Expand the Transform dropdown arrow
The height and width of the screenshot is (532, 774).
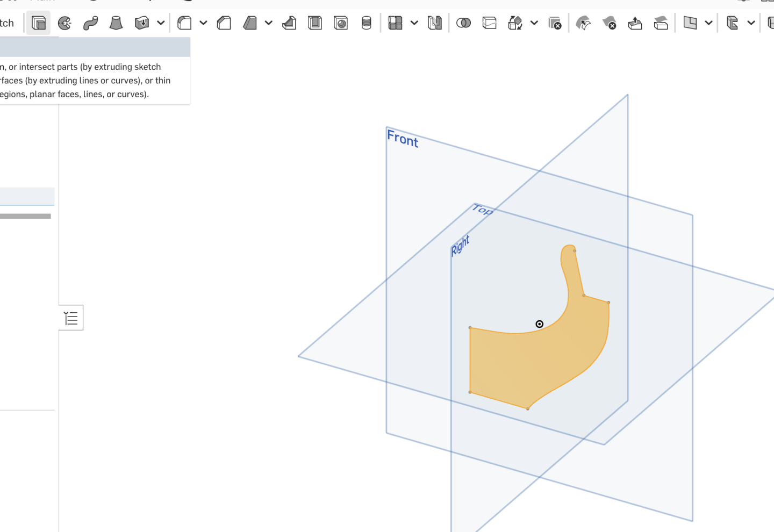click(534, 23)
